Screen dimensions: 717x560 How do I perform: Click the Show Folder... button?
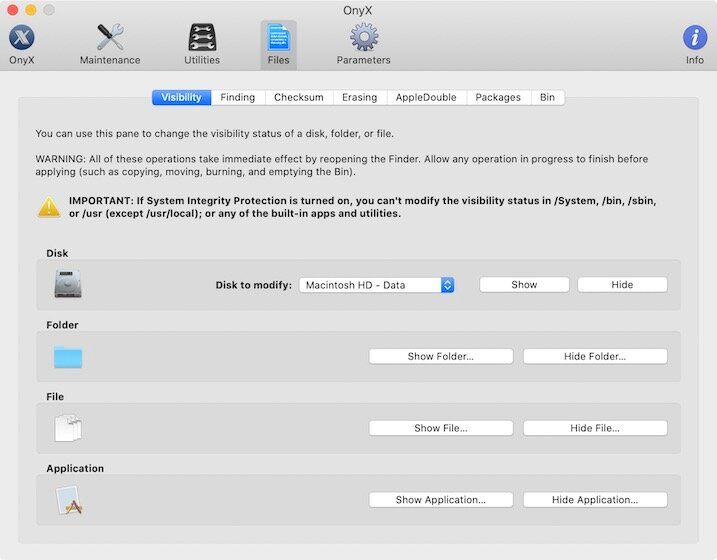tap(440, 357)
